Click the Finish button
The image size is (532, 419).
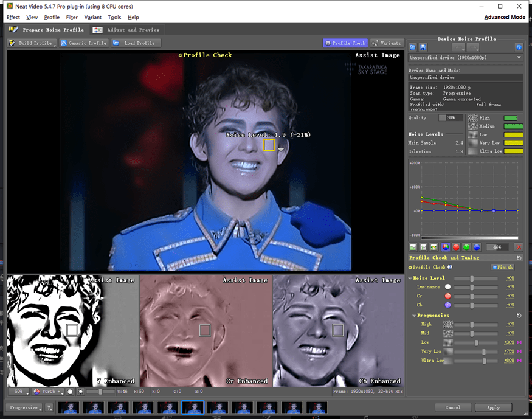(503, 267)
